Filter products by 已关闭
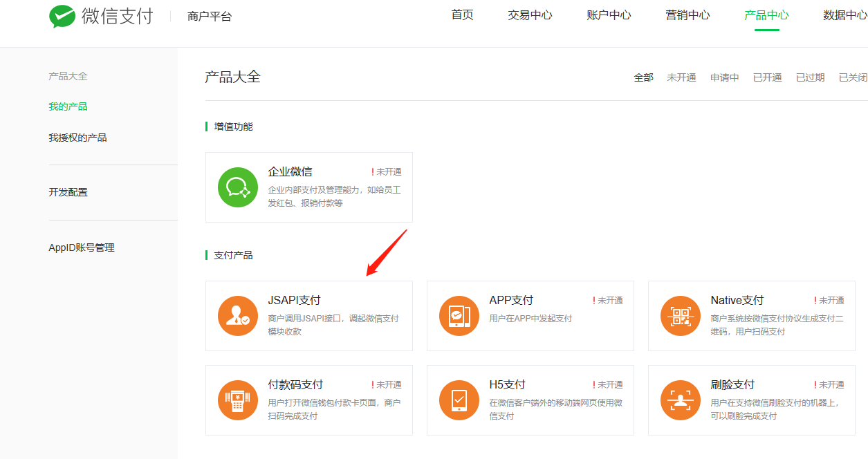This screenshot has width=868, height=459. click(853, 77)
